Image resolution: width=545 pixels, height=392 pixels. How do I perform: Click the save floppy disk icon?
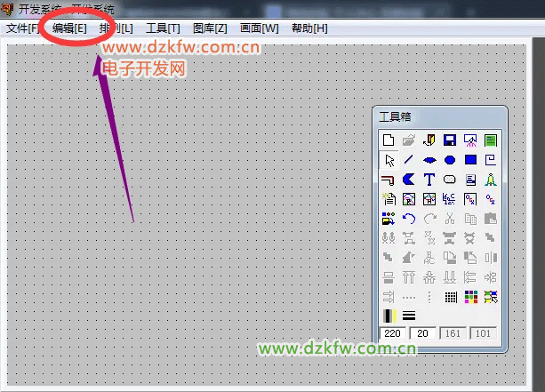(x=450, y=140)
